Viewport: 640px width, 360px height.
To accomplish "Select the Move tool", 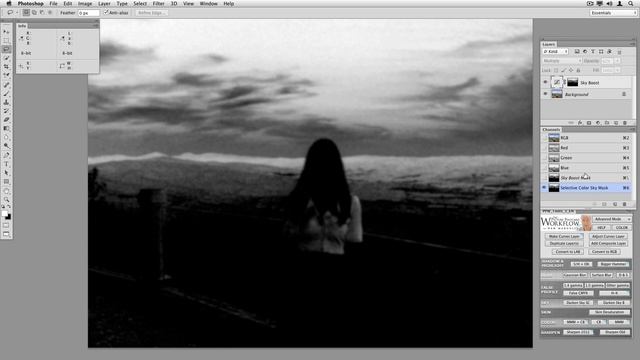I will coord(6,31).
